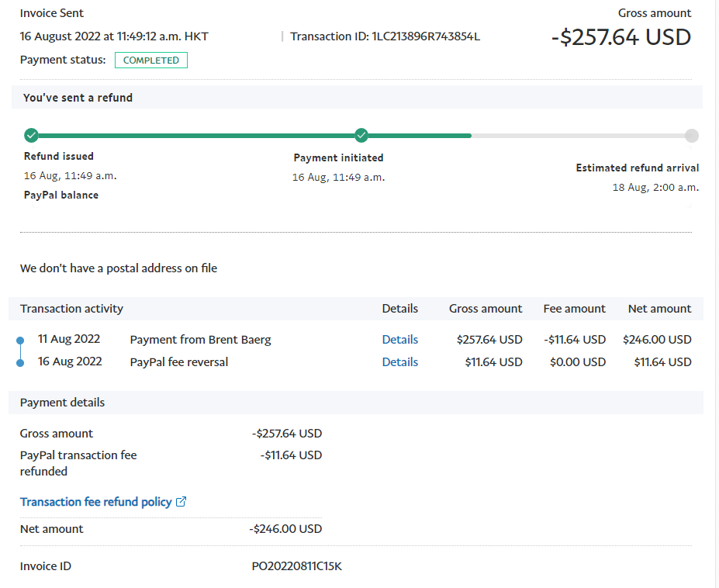Click the Payment details section header
The height and width of the screenshot is (588, 719).
pos(62,403)
